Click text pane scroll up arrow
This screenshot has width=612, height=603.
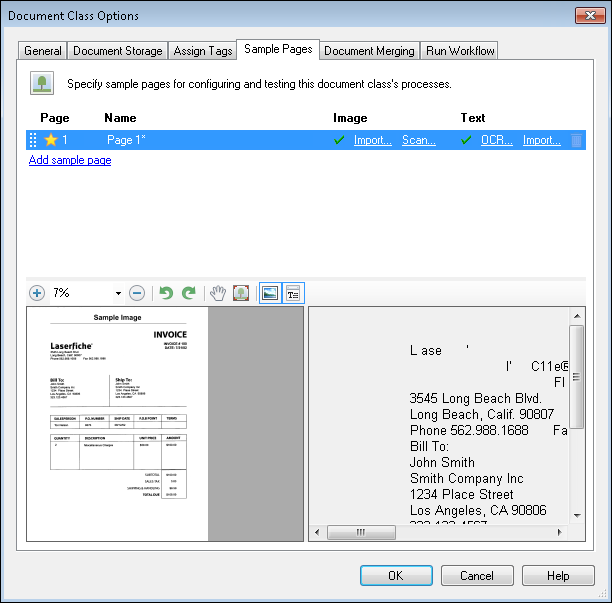pos(577,316)
